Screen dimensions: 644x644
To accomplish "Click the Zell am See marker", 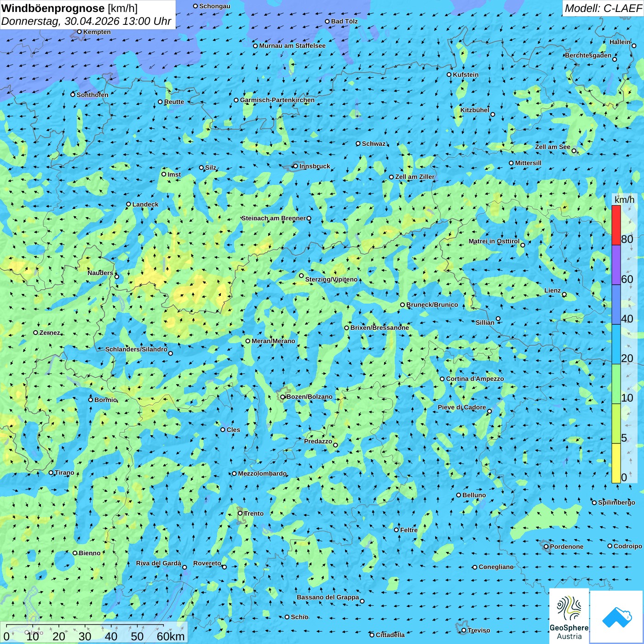I will pyautogui.click(x=574, y=150).
